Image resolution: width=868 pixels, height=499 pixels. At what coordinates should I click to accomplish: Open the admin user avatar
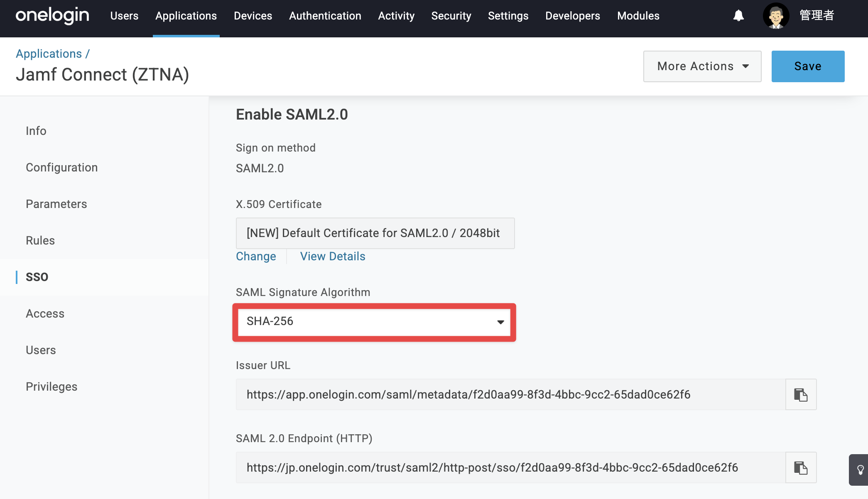pos(776,16)
